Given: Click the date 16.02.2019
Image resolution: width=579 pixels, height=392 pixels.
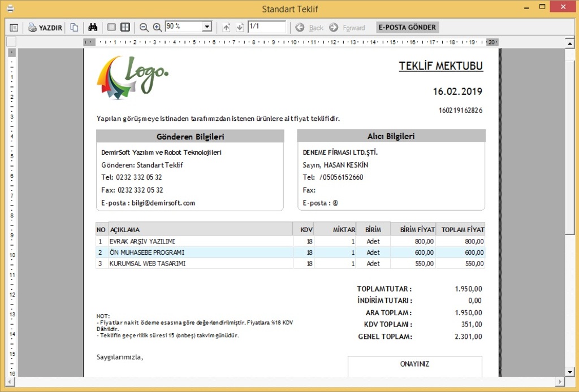Looking at the screenshot, I should pyautogui.click(x=457, y=92).
